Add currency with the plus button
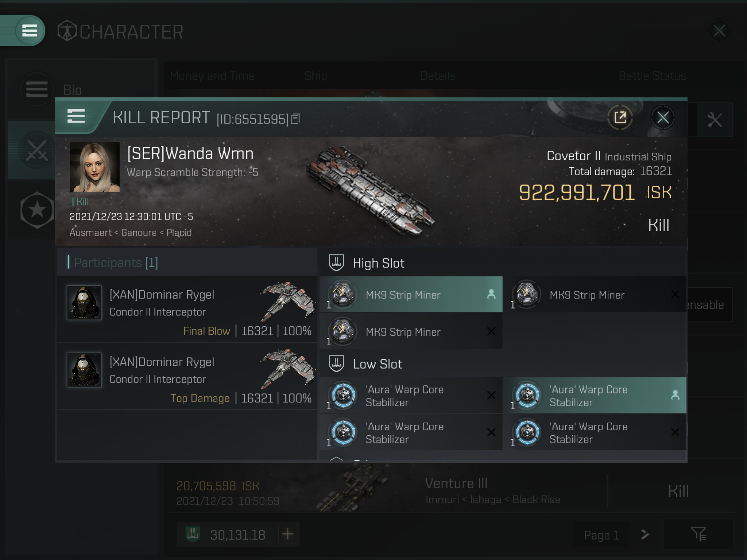 point(288,534)
